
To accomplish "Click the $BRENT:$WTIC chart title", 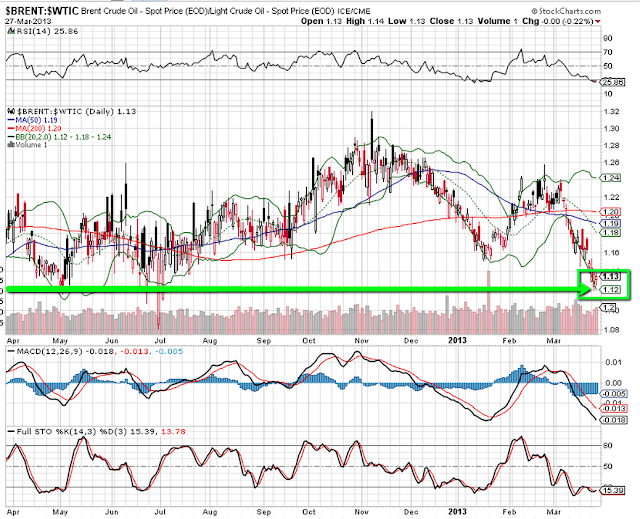I will click(x=42, y=11).
